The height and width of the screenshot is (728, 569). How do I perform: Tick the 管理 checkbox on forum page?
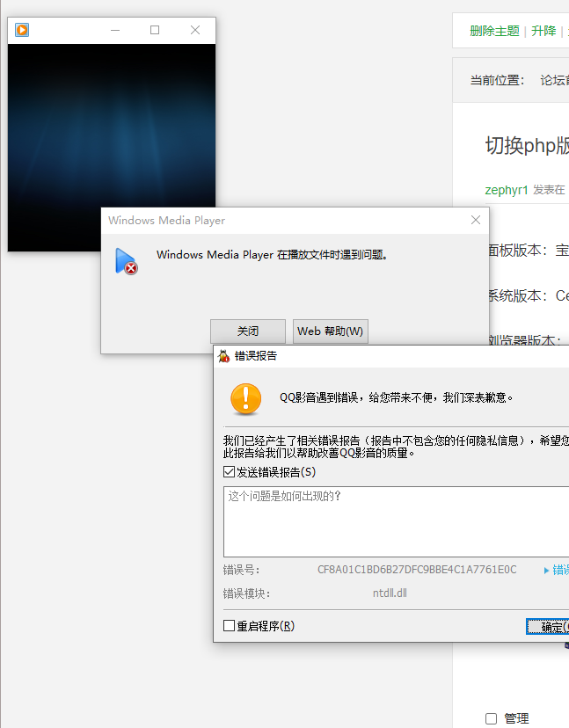[491, 718]
